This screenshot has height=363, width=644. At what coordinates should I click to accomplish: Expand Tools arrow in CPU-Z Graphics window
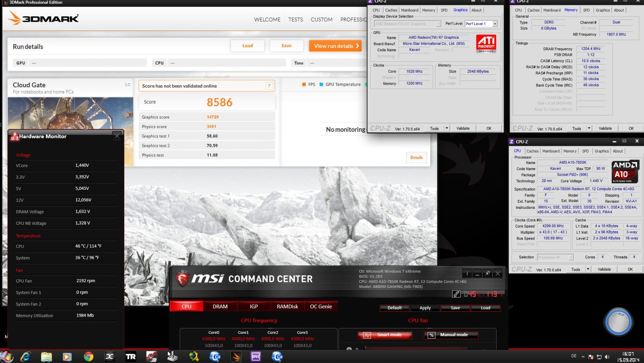coord(447,128)
